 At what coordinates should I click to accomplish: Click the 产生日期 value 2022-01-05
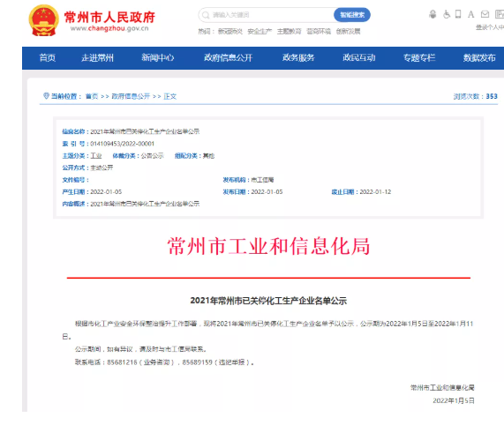point(106,192)
